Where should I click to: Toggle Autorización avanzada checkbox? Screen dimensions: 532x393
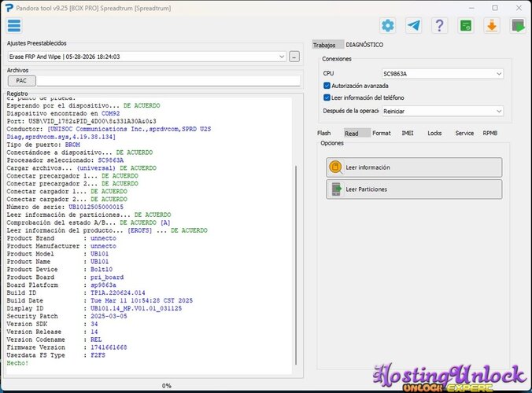tap(327, 86)
